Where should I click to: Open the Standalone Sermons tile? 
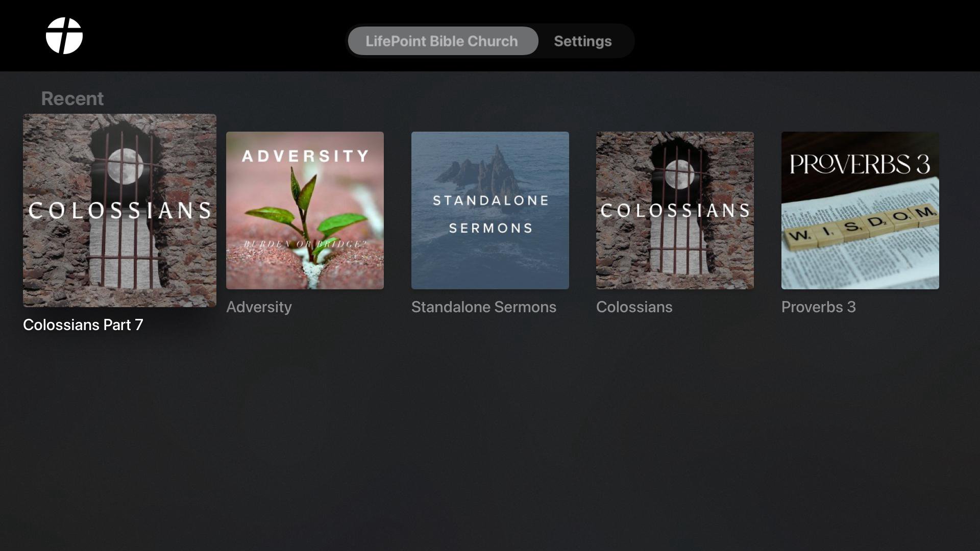(490, 210)
